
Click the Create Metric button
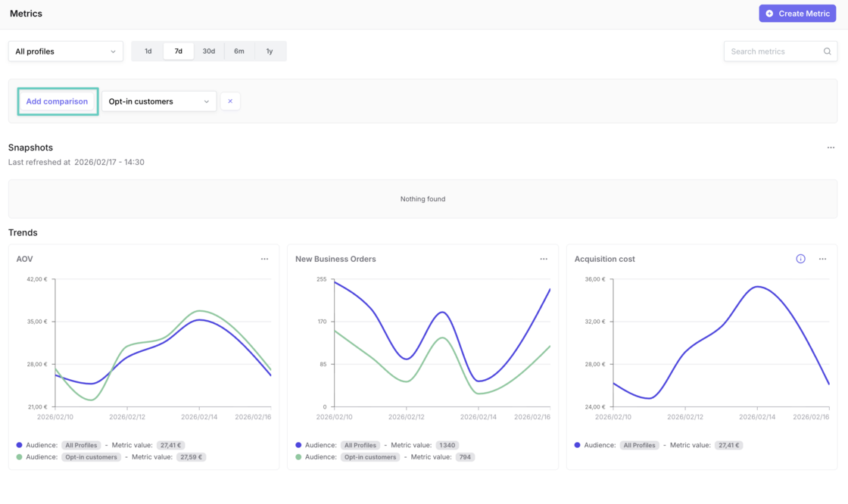point(797,14)
